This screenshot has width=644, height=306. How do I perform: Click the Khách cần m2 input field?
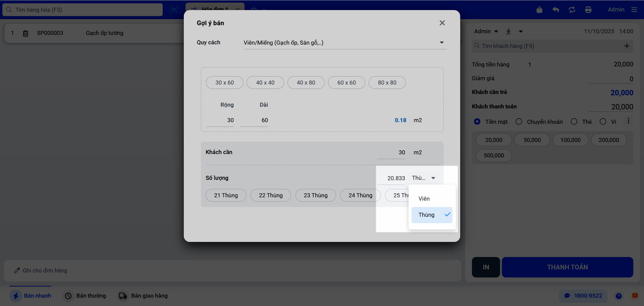click(x=391, y=152)
